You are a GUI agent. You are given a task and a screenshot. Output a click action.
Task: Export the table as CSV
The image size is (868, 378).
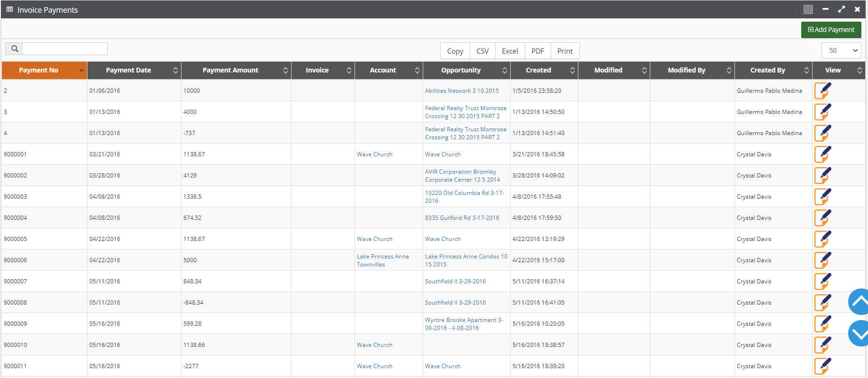coord(482,51)
